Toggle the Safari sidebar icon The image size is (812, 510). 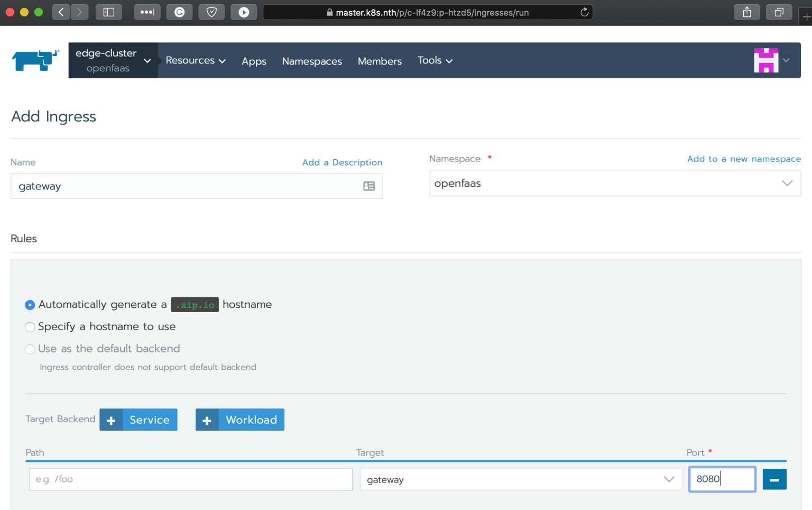(109, 12)
